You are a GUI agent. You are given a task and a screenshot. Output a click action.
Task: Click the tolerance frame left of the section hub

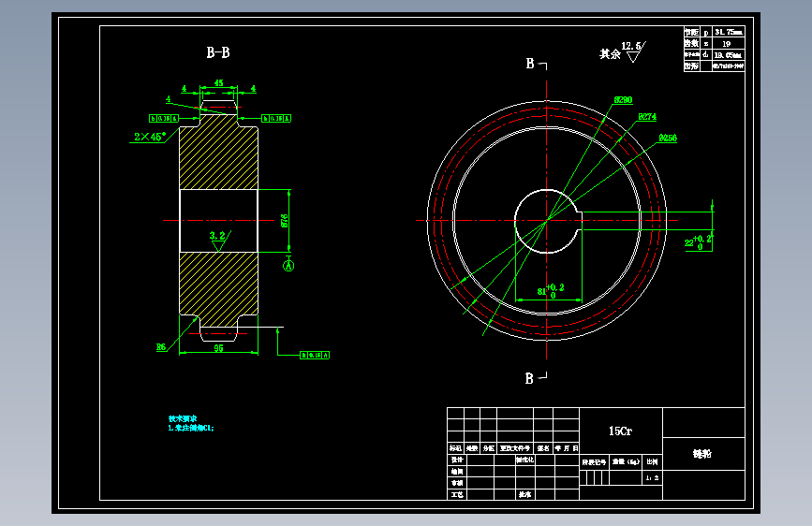pos(164,119)
